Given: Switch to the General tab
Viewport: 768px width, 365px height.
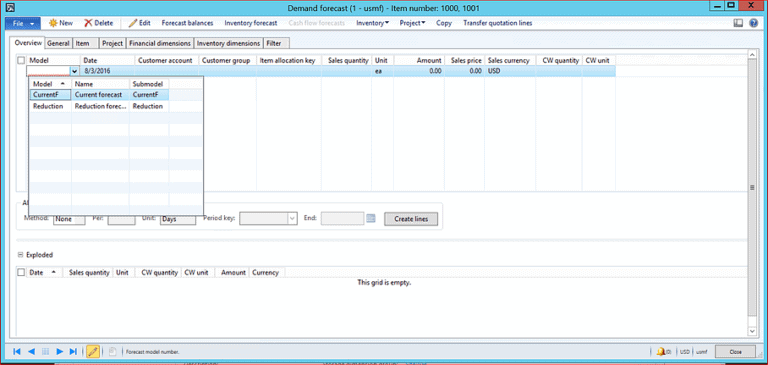Looking at the screenshot, I should click(x=58, y=44).
